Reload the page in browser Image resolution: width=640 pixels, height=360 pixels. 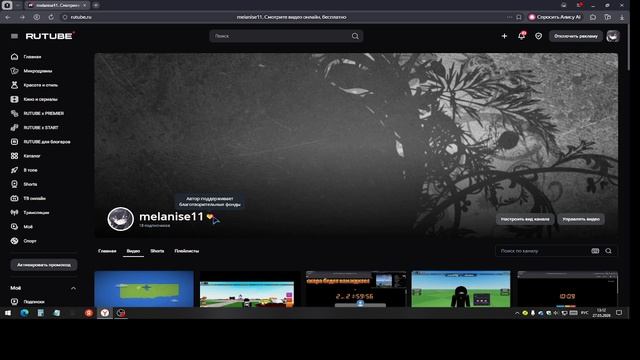(51, 17)
